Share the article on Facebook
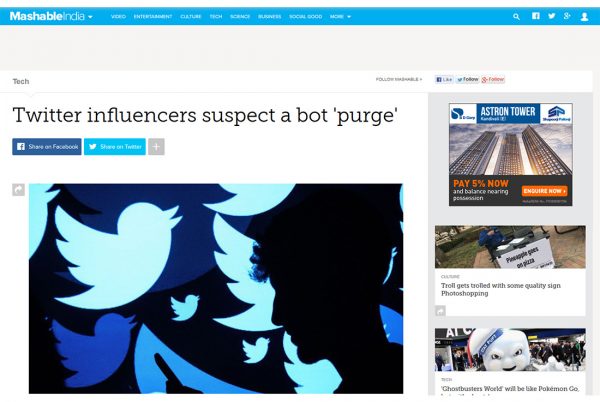Viewport: 600px width, 402px height. coord(47,146)
